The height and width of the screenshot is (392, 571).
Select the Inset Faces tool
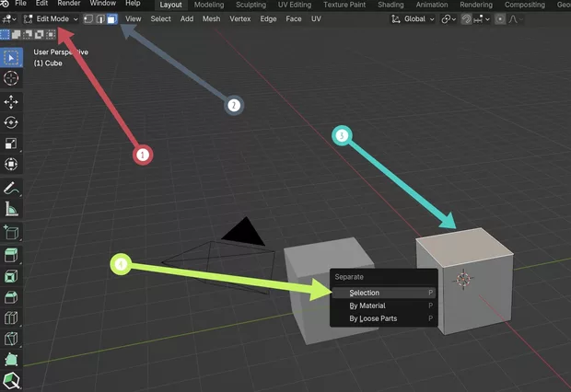11,275
